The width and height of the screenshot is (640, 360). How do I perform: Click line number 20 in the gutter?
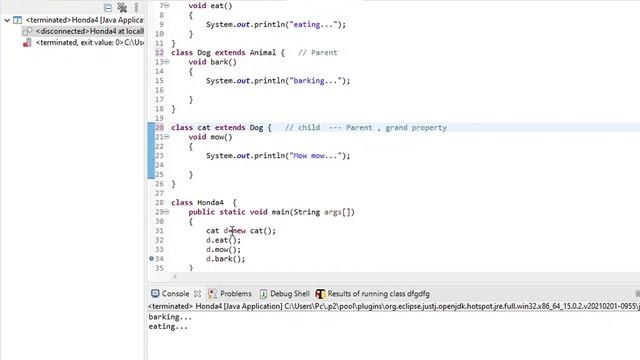click(x=159, y=128)
